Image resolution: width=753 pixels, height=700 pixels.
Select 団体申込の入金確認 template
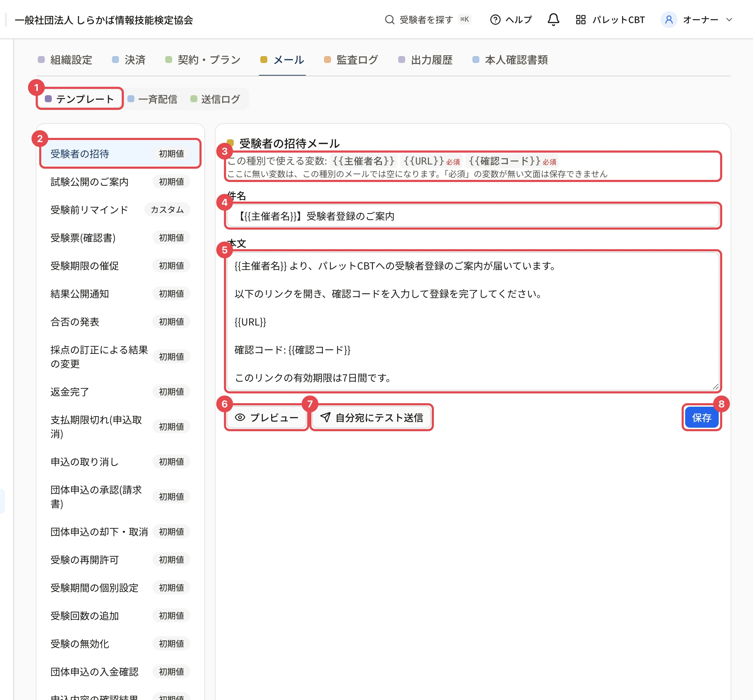120,672
